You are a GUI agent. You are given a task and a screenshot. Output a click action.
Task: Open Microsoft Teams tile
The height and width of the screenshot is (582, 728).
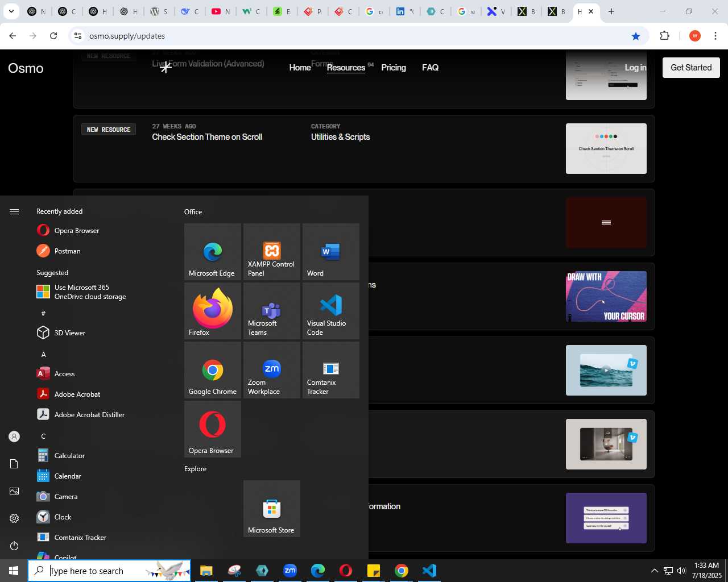272,311
